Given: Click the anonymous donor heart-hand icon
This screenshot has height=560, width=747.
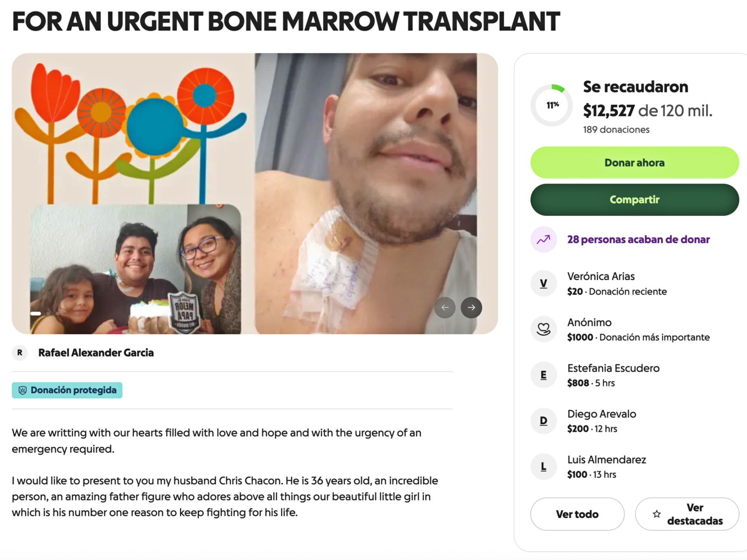Looking at the screenshot, I should 543,329.
